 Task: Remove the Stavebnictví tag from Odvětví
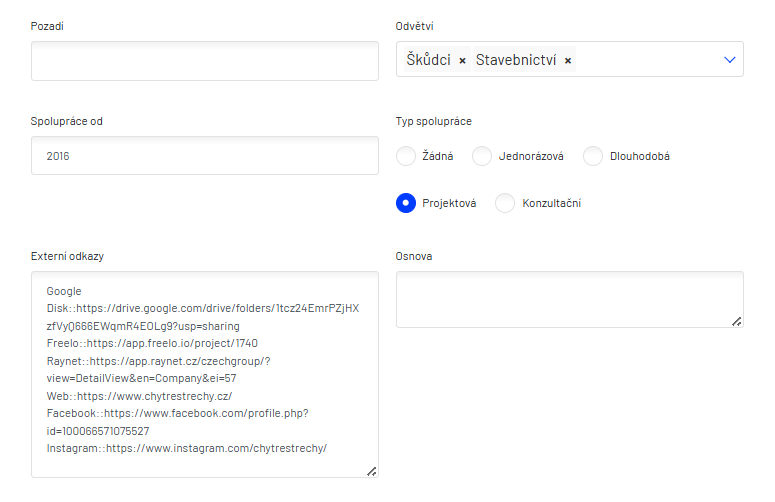568,61
